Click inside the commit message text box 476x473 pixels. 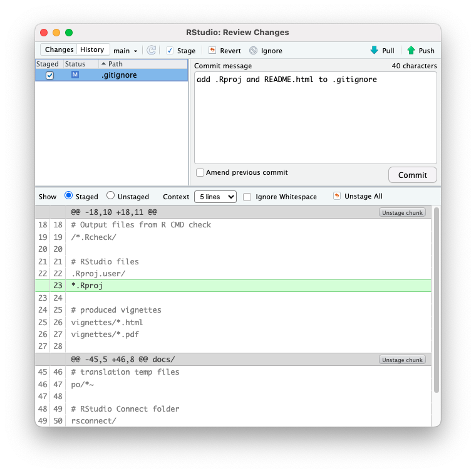coord(315,119)
